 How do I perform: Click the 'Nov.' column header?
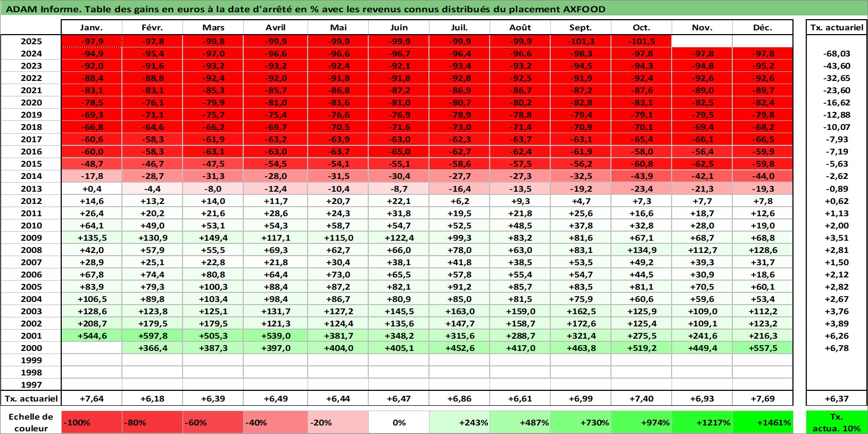pos(702,27)
